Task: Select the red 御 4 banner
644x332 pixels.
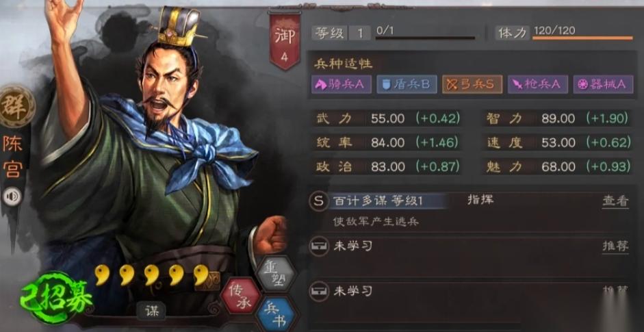Action: tap(285, 40)
